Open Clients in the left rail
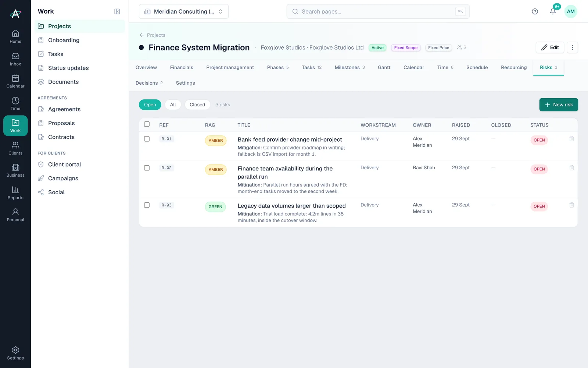Image resolution: width=588 pixels, height=368 pixels. click(15, 148)
